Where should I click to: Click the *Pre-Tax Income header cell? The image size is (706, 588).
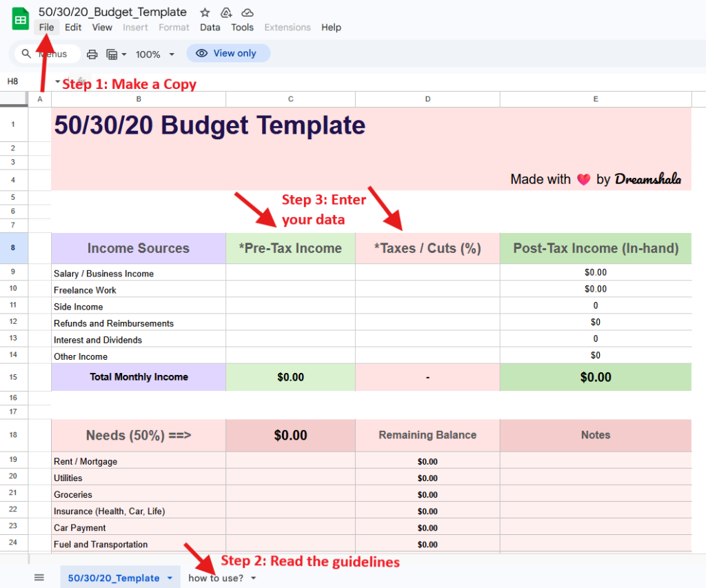click(x=290, y=248)
